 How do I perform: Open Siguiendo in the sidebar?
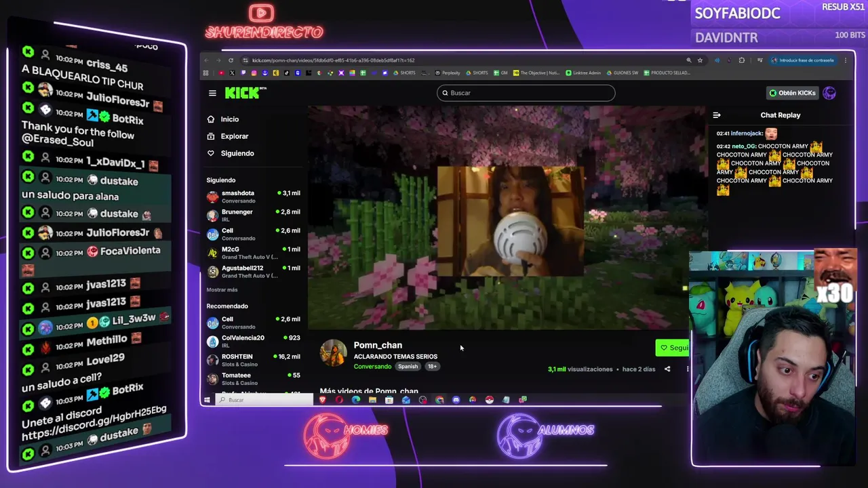(231, 153)
